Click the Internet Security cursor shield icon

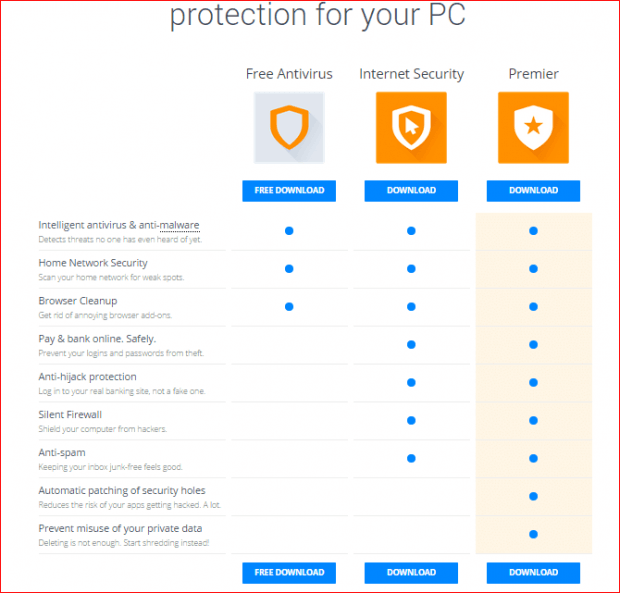[411, 128]
